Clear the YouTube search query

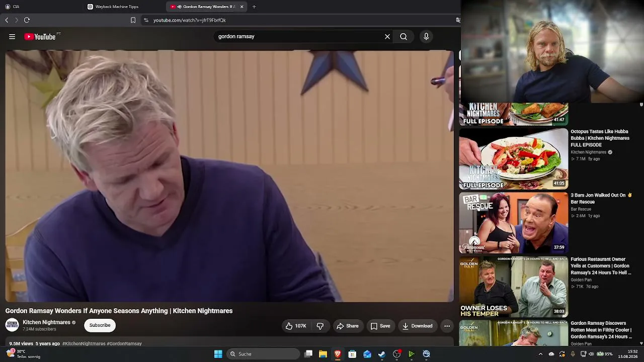(x=387, y=37)
